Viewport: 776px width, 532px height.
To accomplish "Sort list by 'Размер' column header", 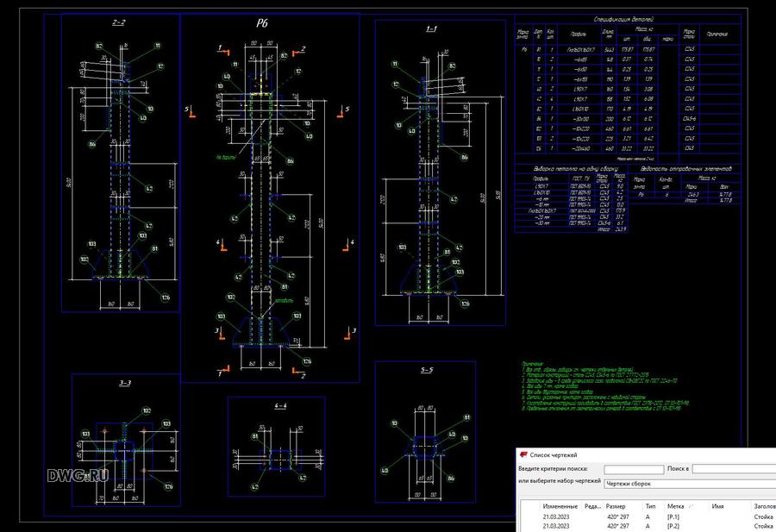I will 616,507.
